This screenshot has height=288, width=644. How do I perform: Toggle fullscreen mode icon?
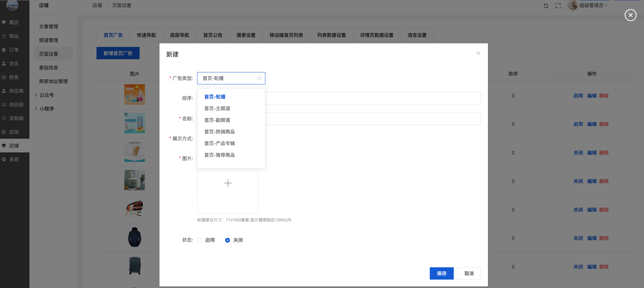[558, 6]
